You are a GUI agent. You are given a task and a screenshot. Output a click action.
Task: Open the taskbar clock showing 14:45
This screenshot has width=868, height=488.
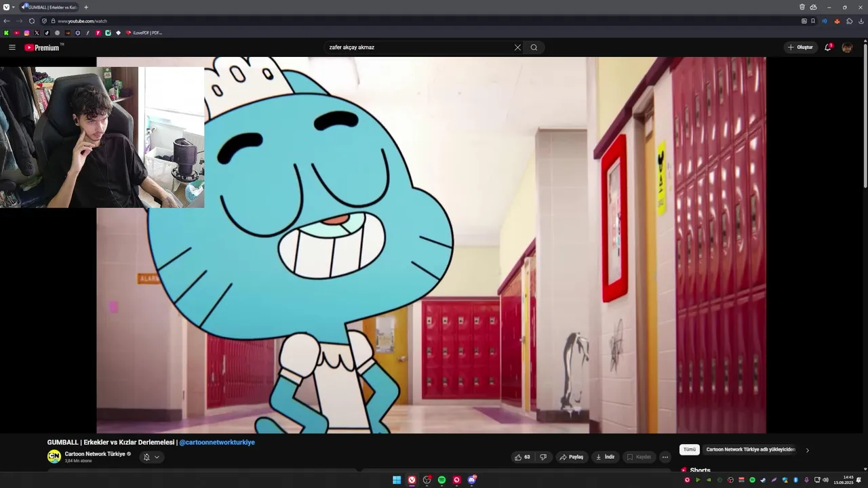(844, 480)
